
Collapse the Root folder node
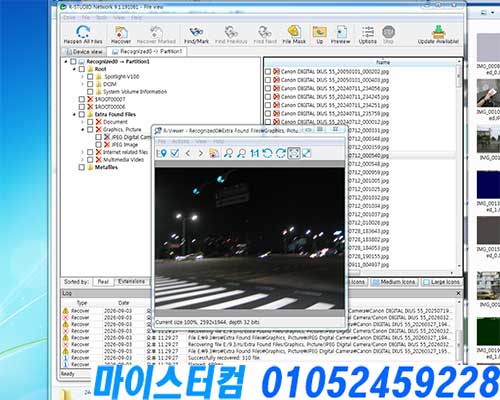(x=74, y=69)
